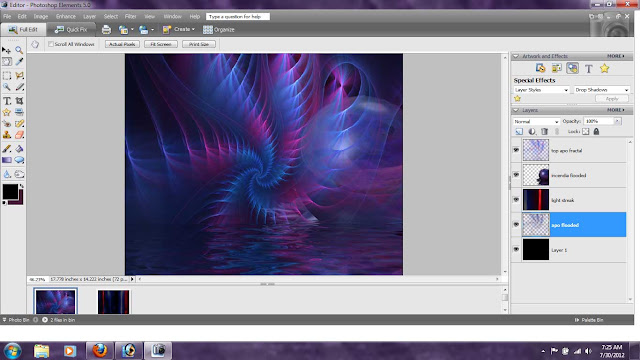Toggle lock transparent pixels

pos(586,131)
